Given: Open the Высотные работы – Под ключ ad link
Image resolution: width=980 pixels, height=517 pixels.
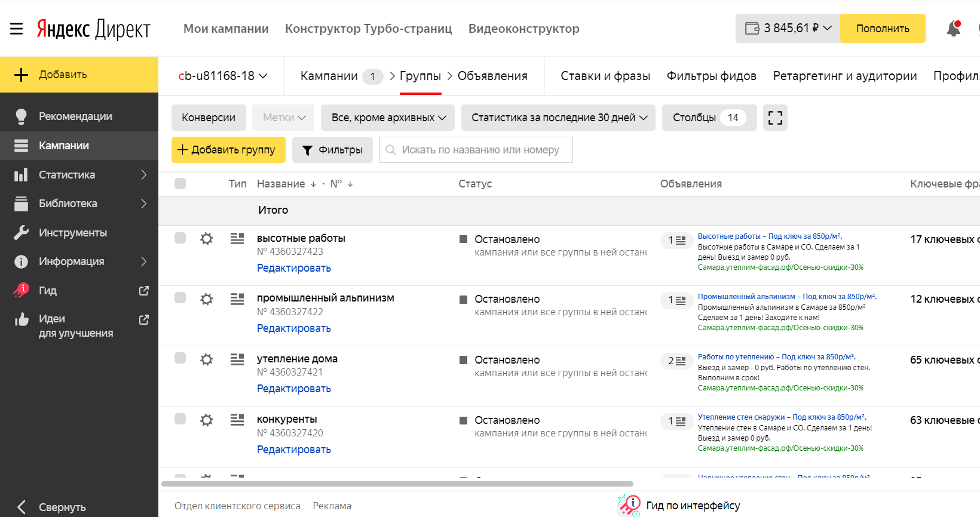Looking at the screenshot, I should coord(770,236).
